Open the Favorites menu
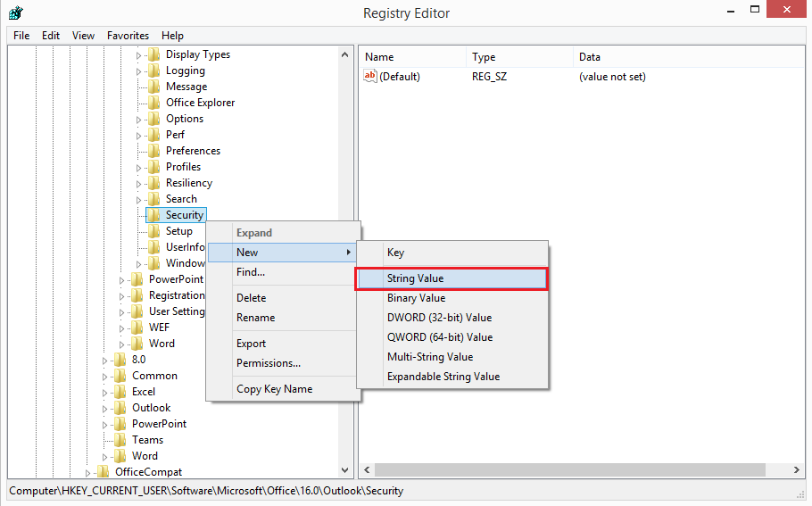Screen dimensions: 812x506 point(128,35)
